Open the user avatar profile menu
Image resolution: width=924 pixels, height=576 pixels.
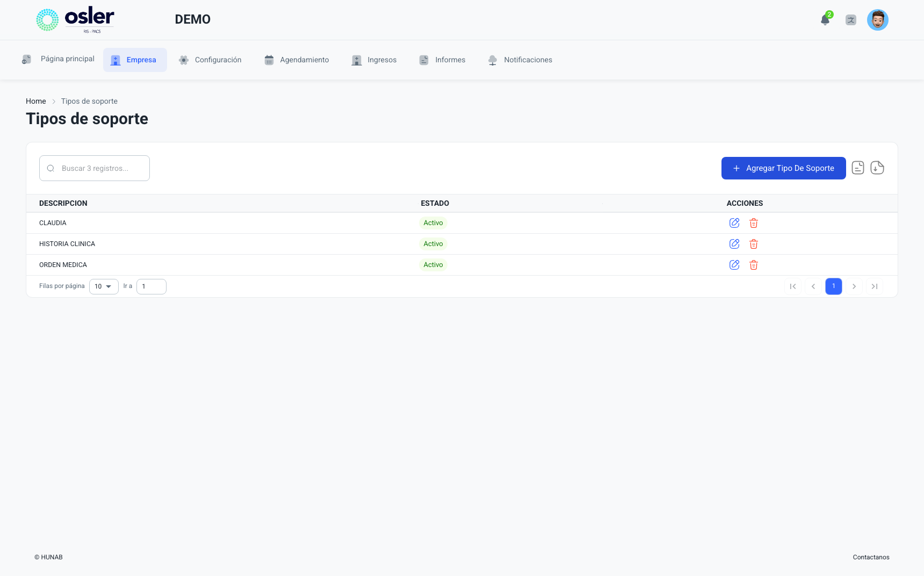point(878,20)
